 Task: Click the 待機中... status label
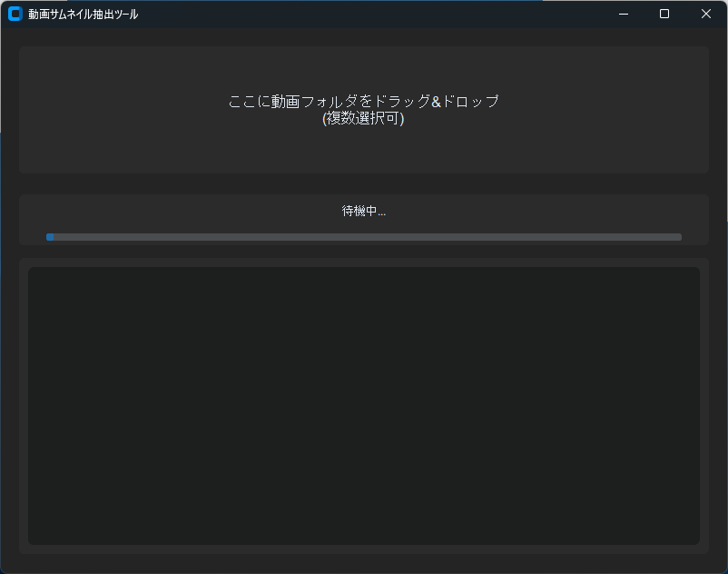(x=363, y=210)
